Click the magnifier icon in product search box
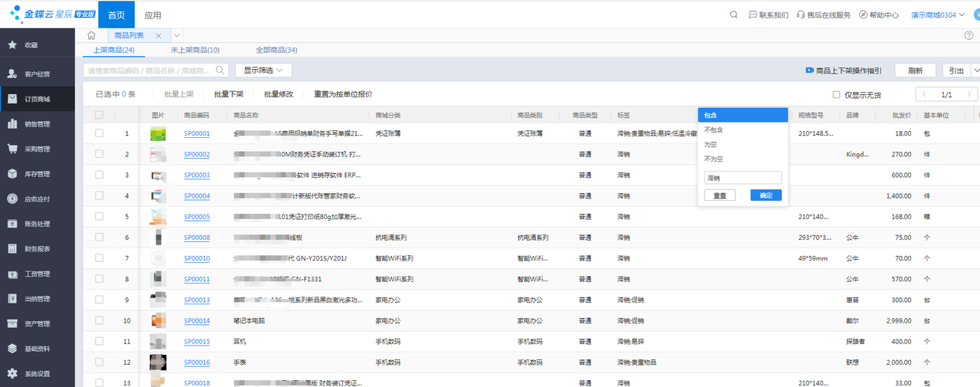 (x=220, y=70)
